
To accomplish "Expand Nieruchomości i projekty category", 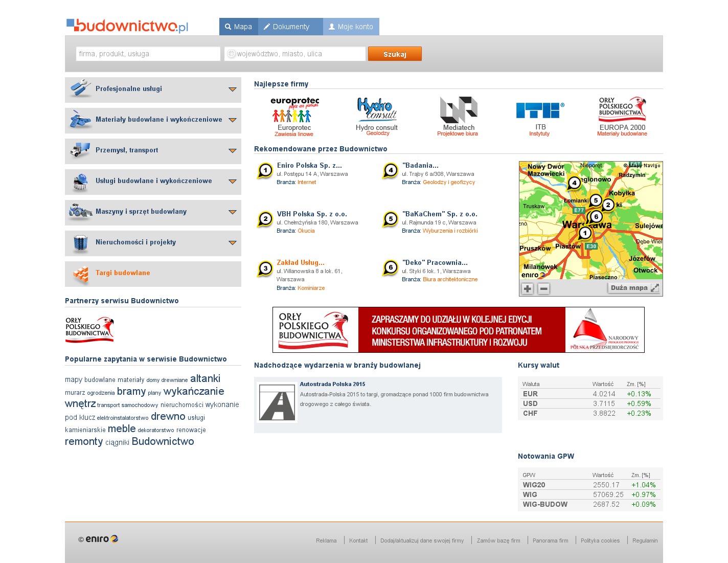I will pos(233,243).
